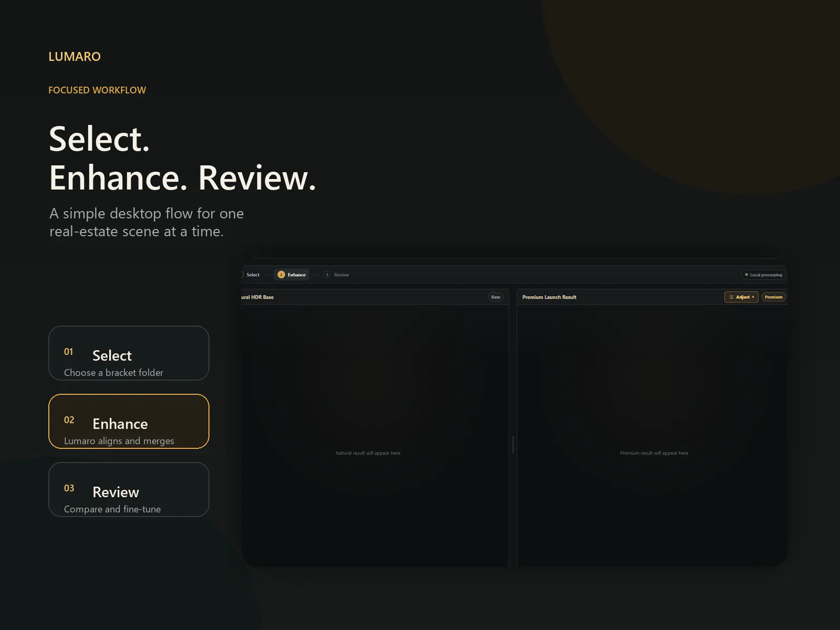Click the 'A simple desktop flow' subtitle

click(146, 222)
